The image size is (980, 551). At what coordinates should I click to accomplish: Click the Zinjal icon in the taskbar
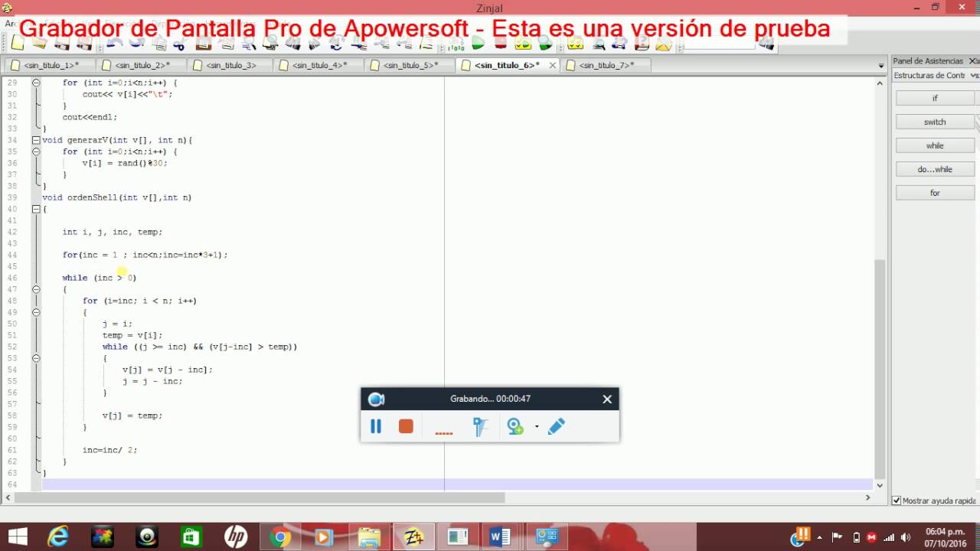click(413, 537)
